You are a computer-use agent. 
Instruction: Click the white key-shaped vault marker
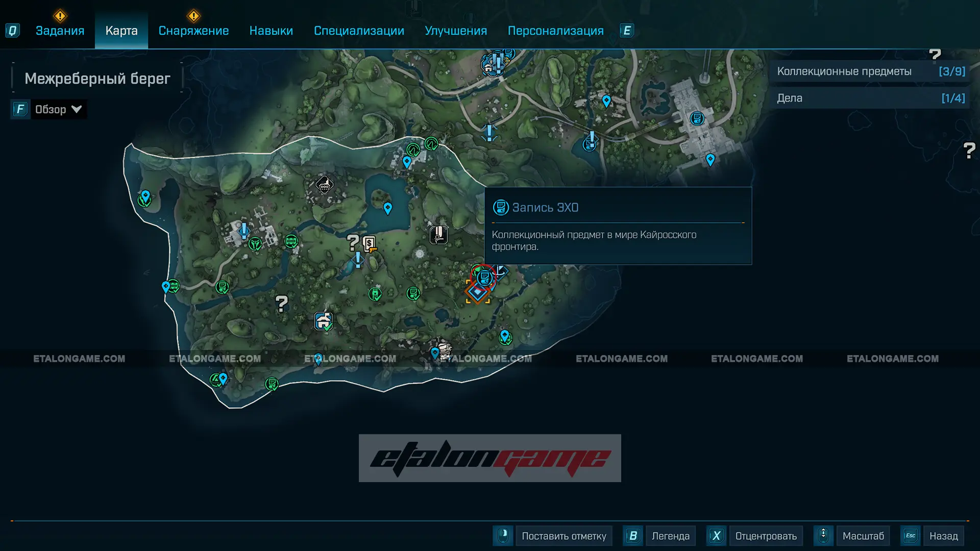438,235
